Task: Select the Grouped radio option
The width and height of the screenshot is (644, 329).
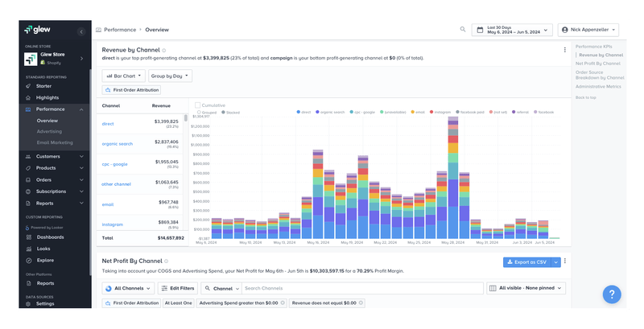Action: coord(199,113)
